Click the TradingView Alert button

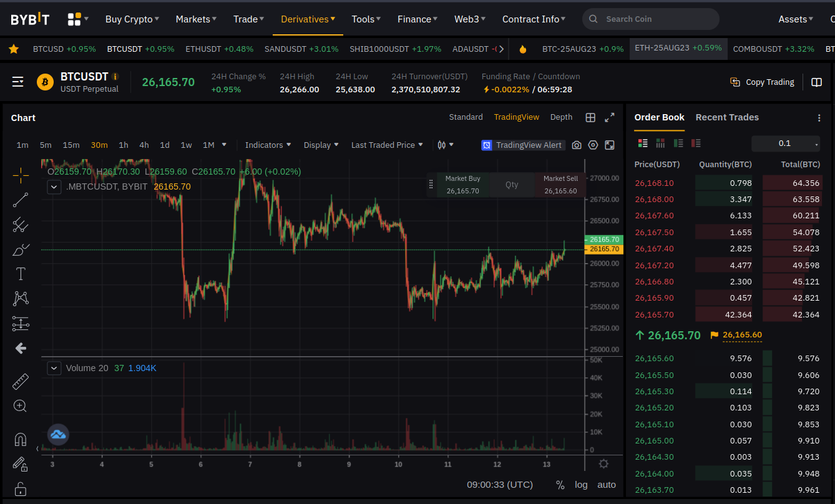(x=522, y=145)
